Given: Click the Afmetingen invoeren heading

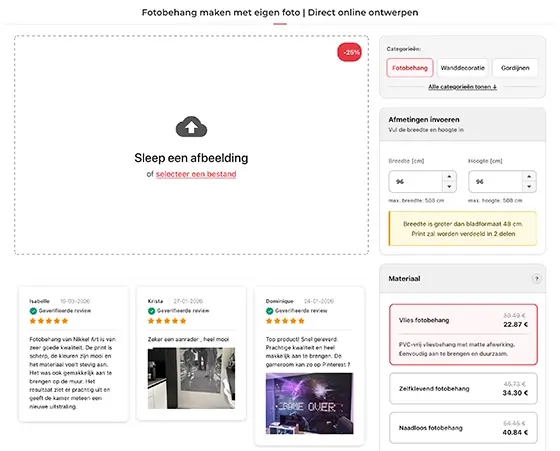Looking at the screenshot, I should point(424,120).
